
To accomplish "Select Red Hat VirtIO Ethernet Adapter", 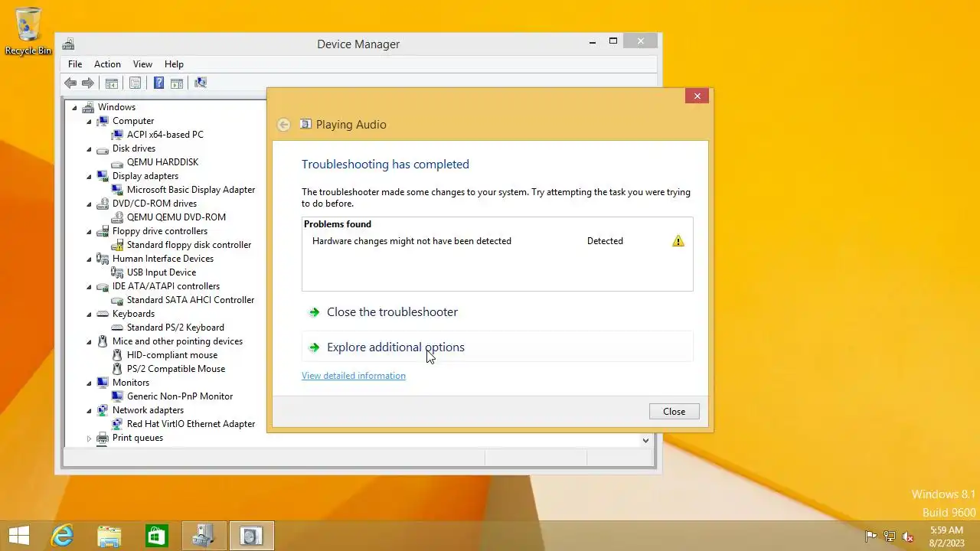I will point(191,424).
